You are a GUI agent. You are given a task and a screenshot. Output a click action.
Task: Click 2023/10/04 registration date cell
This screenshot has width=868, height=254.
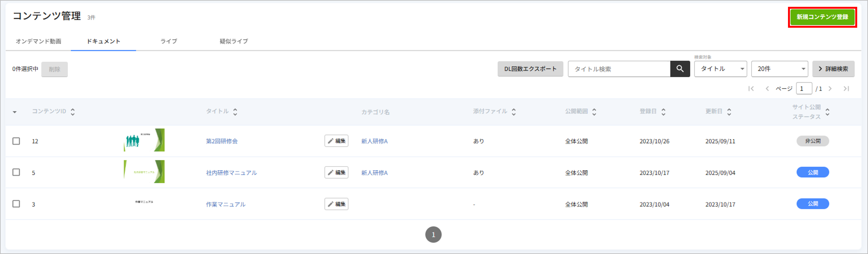[x=654, y=204]
